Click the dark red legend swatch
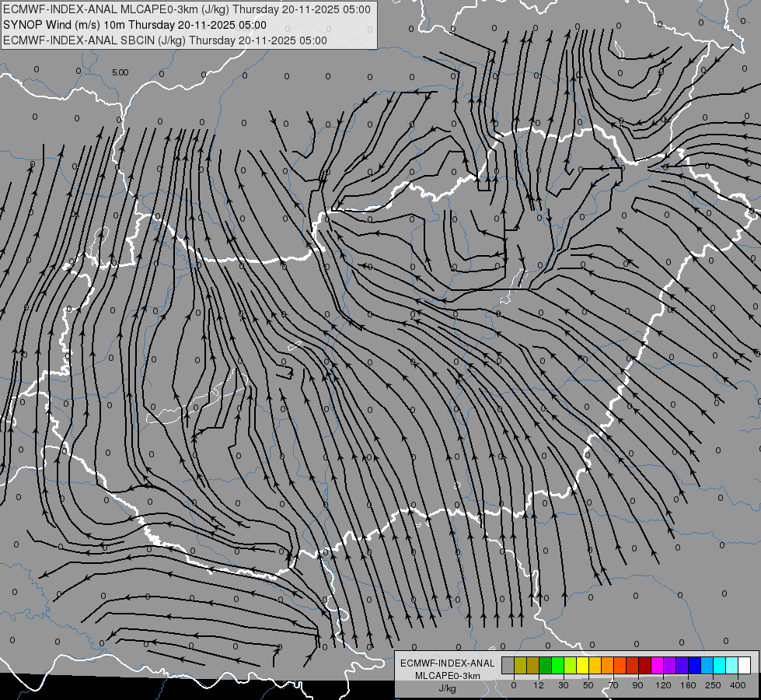This screenshot has width=761, height=700. coord(645,665)
